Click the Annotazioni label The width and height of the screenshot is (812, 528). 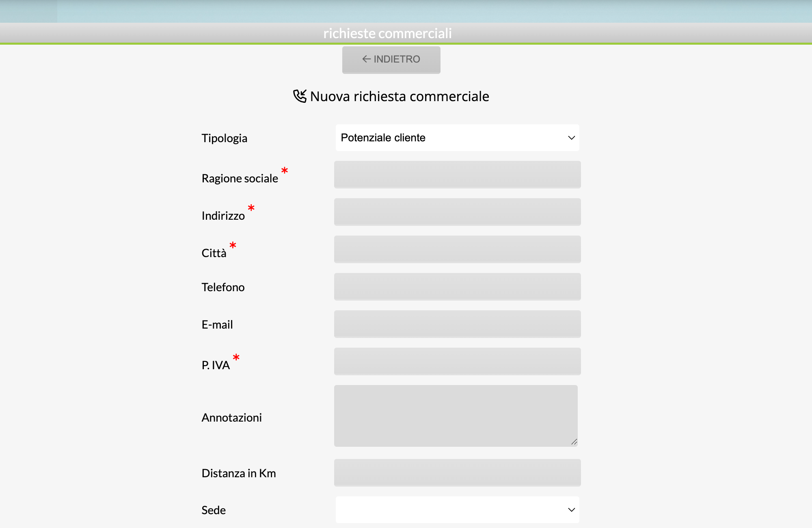point(231,418)
